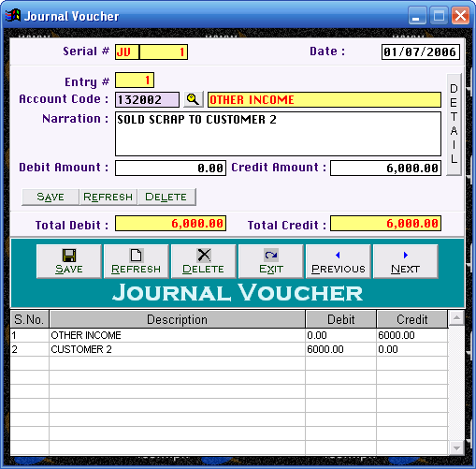
Task: Click the Refresh button with page icon
Action: click(137, 261)
